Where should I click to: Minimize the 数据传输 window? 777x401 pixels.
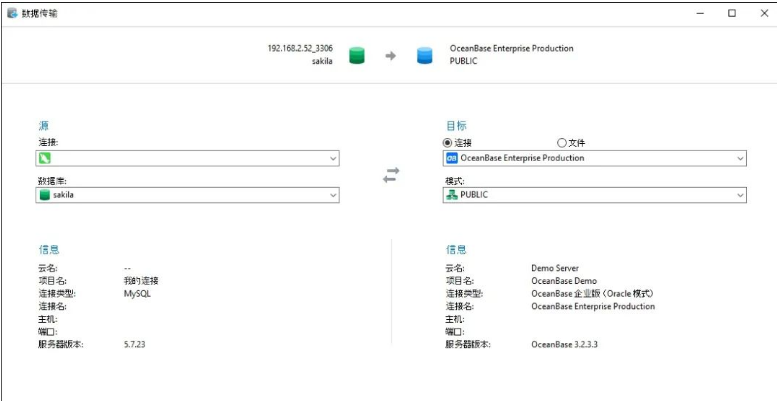tap(700, 14)
